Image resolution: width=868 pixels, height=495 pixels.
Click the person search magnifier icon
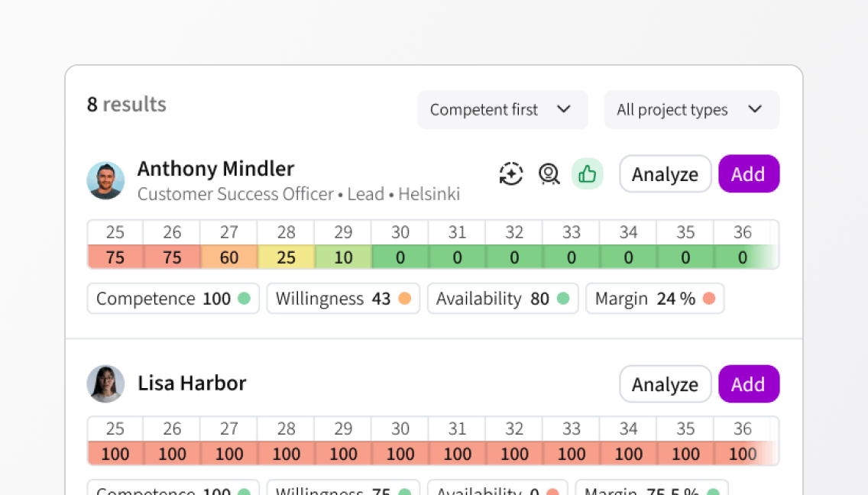pos(549,174)
